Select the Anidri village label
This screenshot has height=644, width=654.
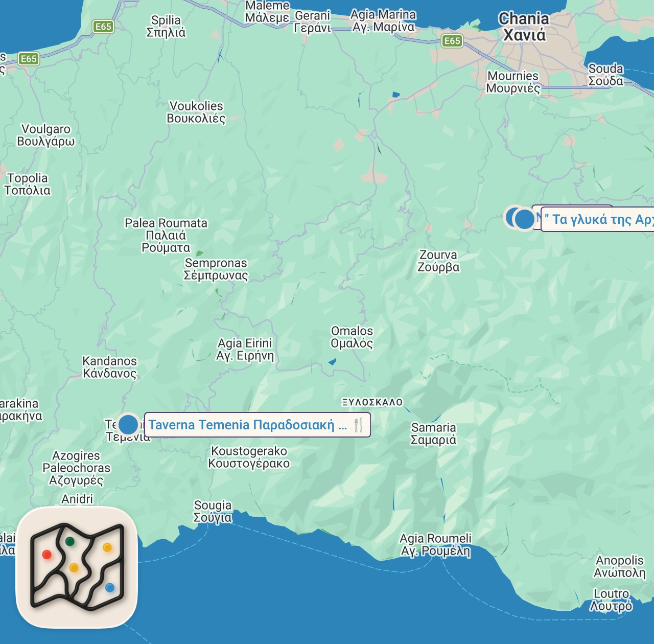click(77, 499)
